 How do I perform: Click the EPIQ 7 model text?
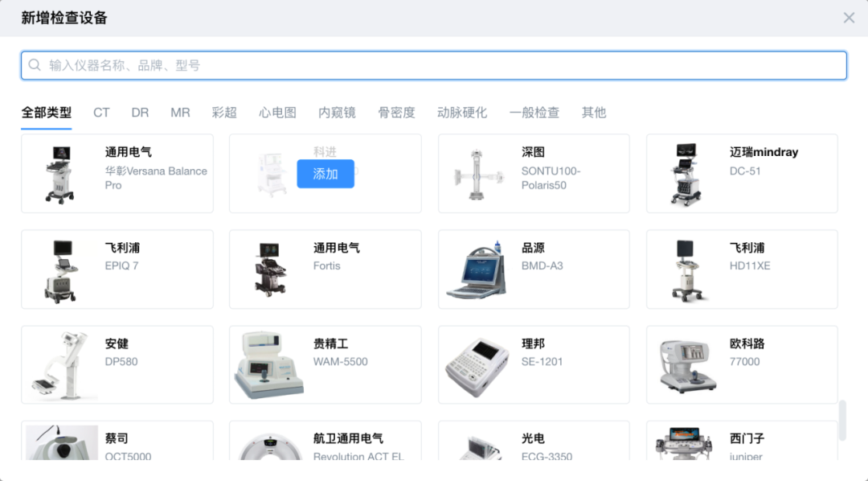click(122, 266)
